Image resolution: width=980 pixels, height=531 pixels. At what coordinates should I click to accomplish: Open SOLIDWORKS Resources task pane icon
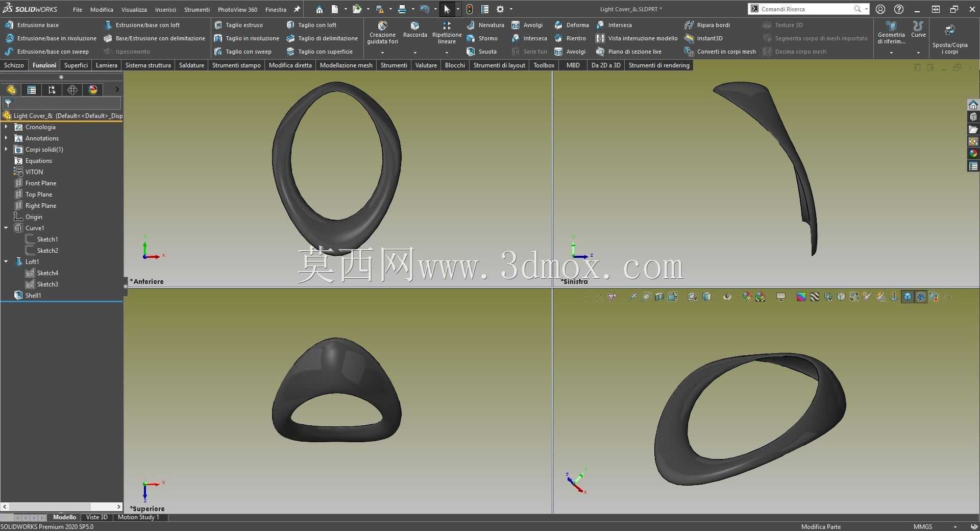click(973, 105)
